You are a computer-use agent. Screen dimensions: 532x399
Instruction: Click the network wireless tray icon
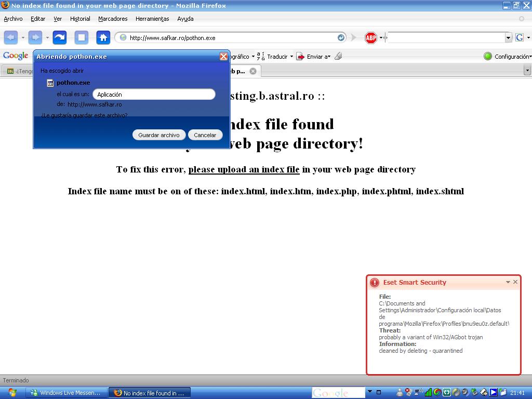click(x=419, y=392)
